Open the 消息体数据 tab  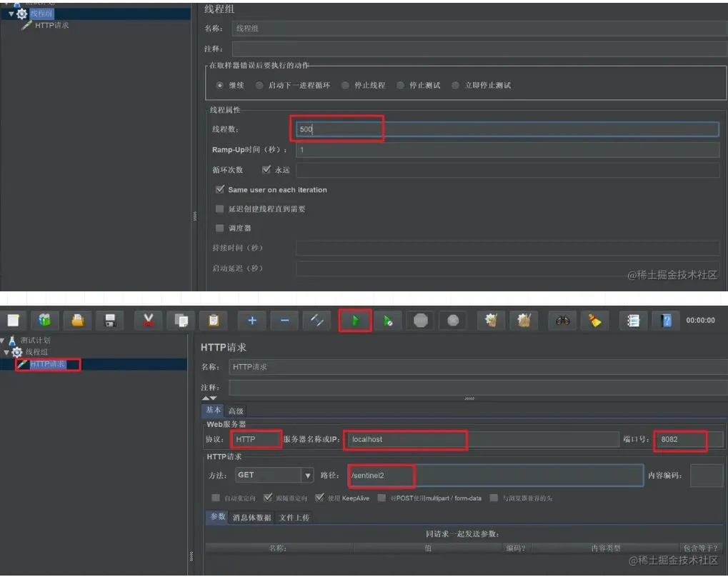tap(251, 518)
